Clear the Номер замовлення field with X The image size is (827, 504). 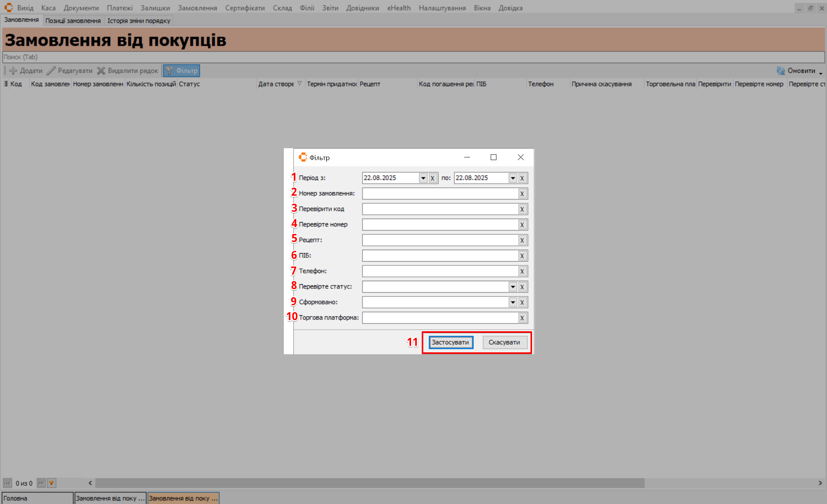(x=522, y=194)
